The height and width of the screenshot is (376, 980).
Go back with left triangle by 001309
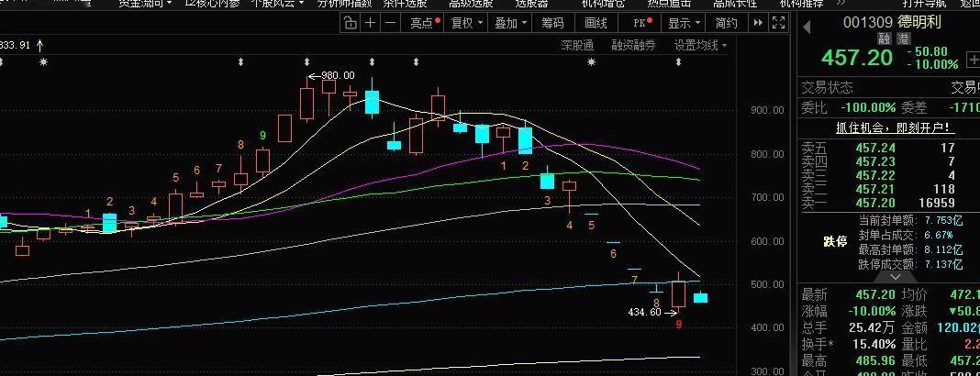(x=807, y=27)
